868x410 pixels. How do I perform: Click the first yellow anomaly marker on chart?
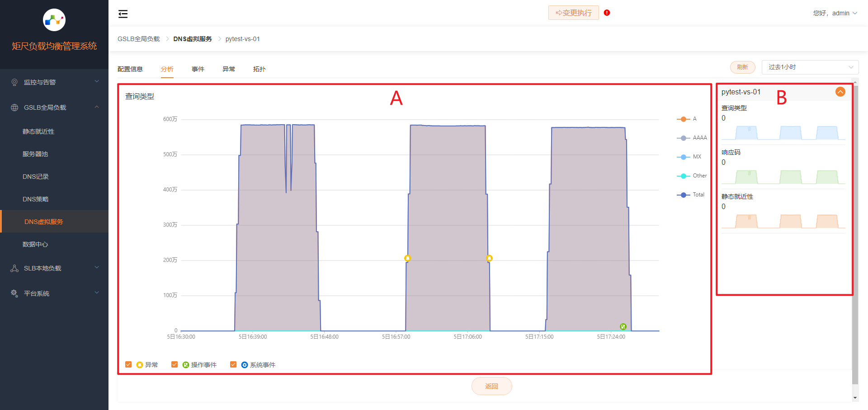407,258
